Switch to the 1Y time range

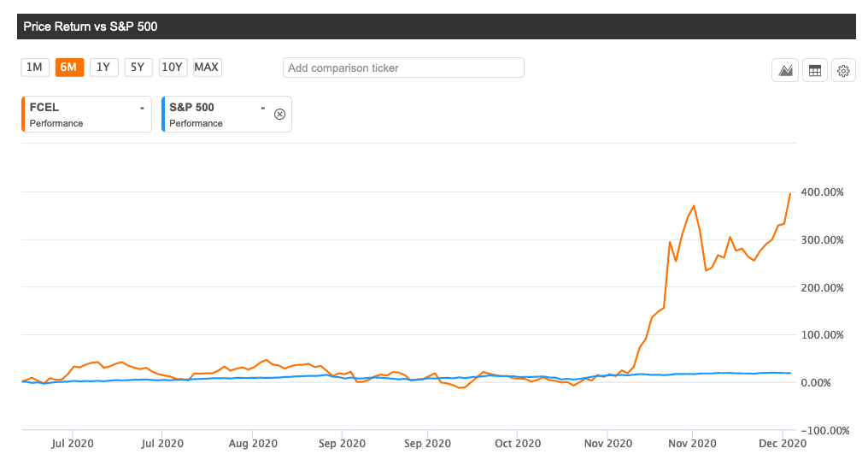point(103,68)
